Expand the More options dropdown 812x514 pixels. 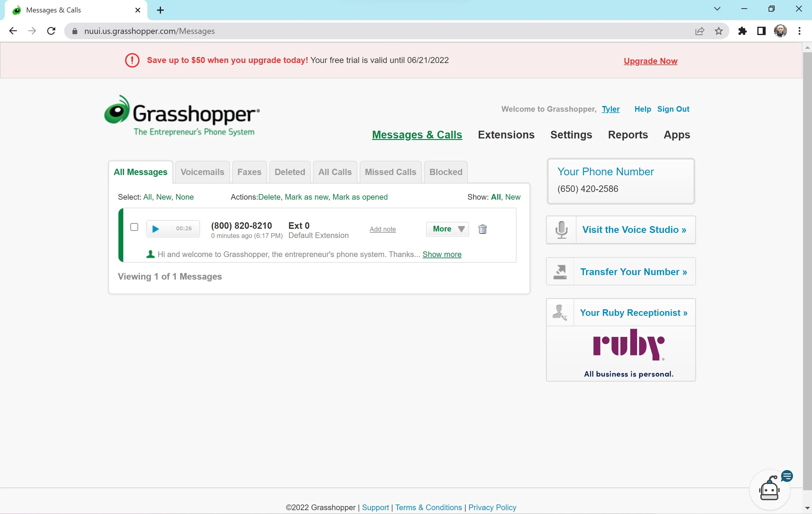[x=447, y=229]
